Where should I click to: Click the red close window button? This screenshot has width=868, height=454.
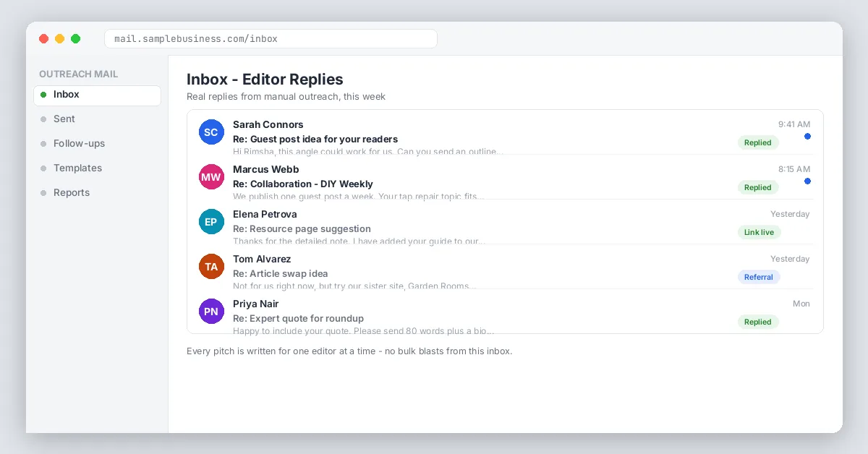tap(43, 39)
